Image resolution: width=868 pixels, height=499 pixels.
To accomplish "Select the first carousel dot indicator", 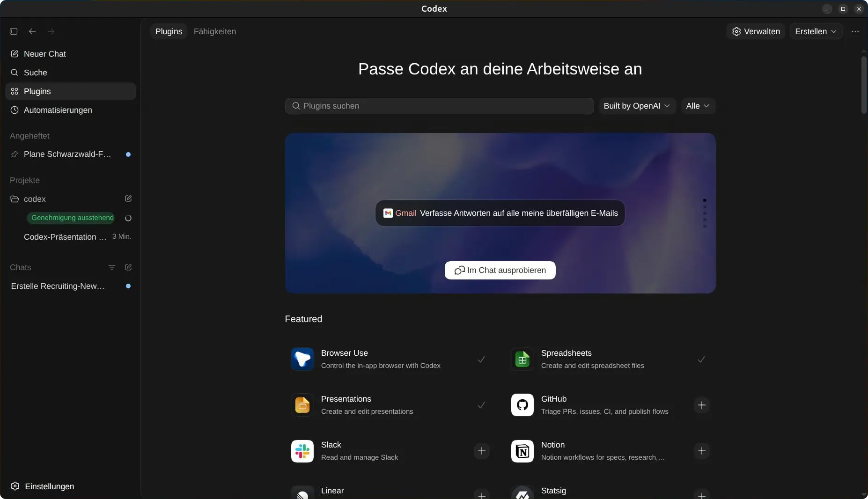I will click(x=705, y=200).
